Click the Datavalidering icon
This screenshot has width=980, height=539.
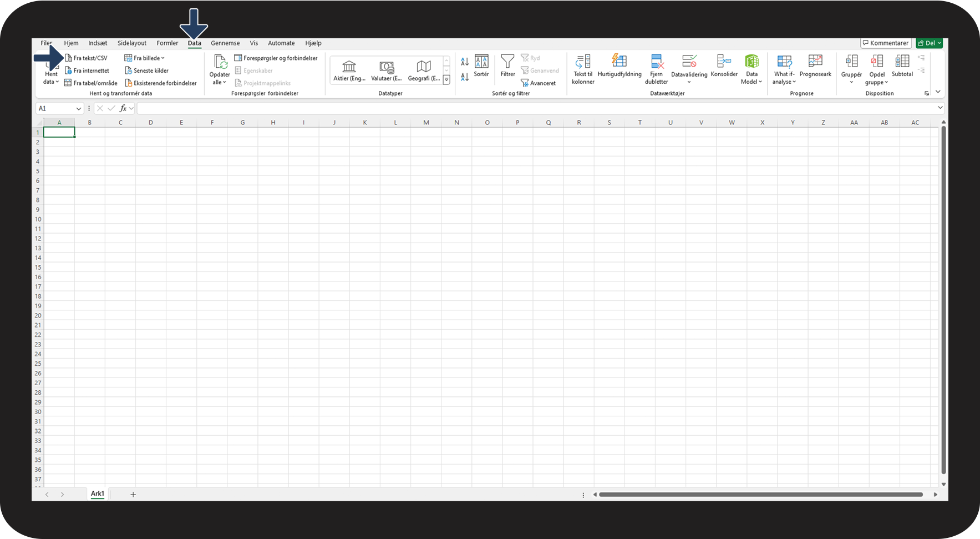coord(689,61)
